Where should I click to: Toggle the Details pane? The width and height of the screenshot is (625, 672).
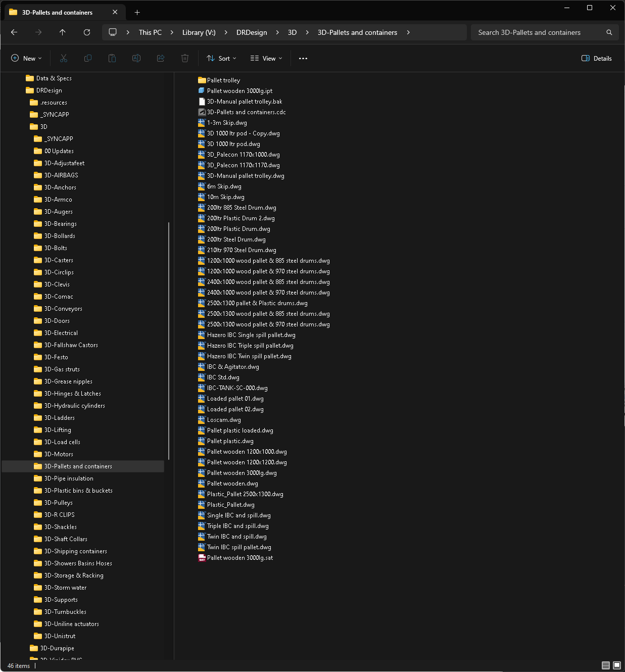coord(597,59)
